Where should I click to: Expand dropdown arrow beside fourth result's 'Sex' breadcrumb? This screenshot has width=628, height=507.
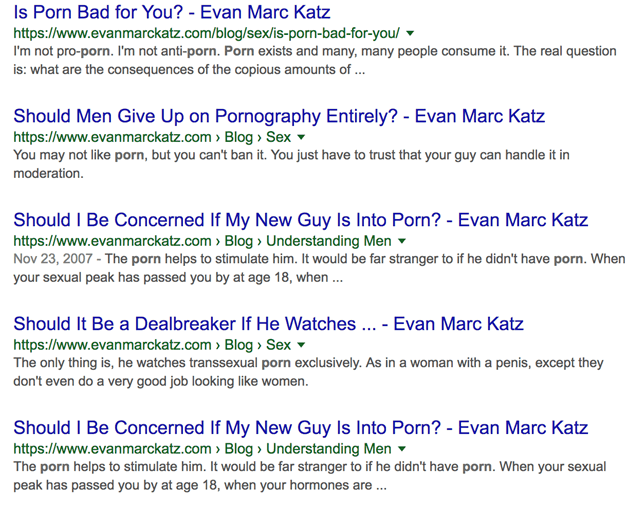301,345
